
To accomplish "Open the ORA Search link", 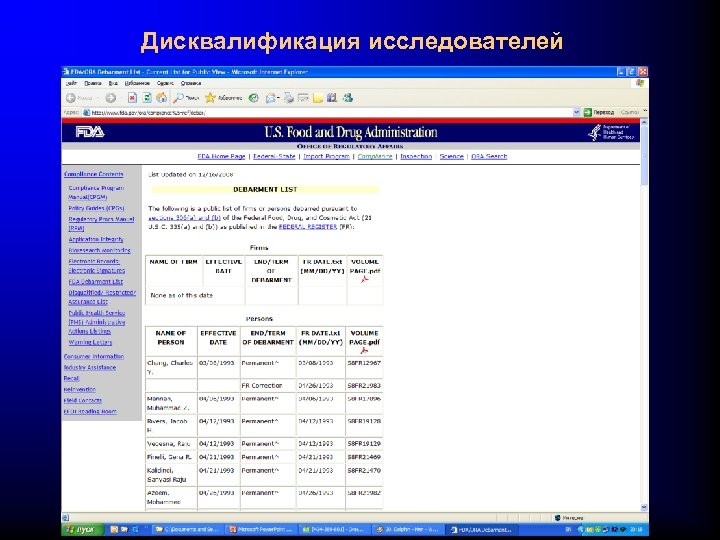I will coord(489,157).
